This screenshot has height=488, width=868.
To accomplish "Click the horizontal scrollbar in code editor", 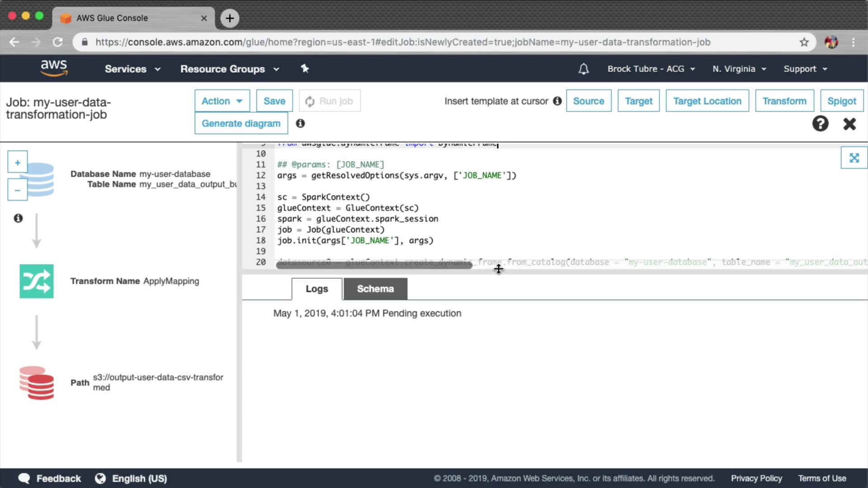I will [374, 266].
